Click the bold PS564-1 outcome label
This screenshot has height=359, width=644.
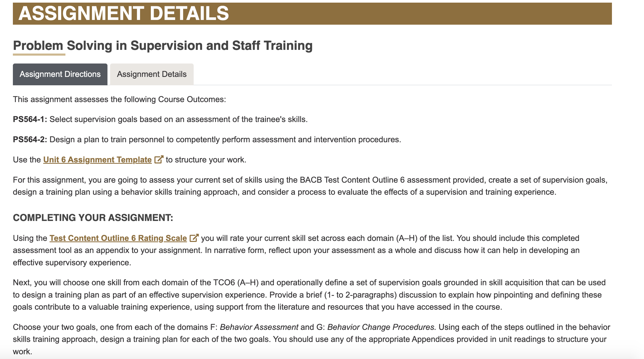pyautogui.click(x=30, y=119)
